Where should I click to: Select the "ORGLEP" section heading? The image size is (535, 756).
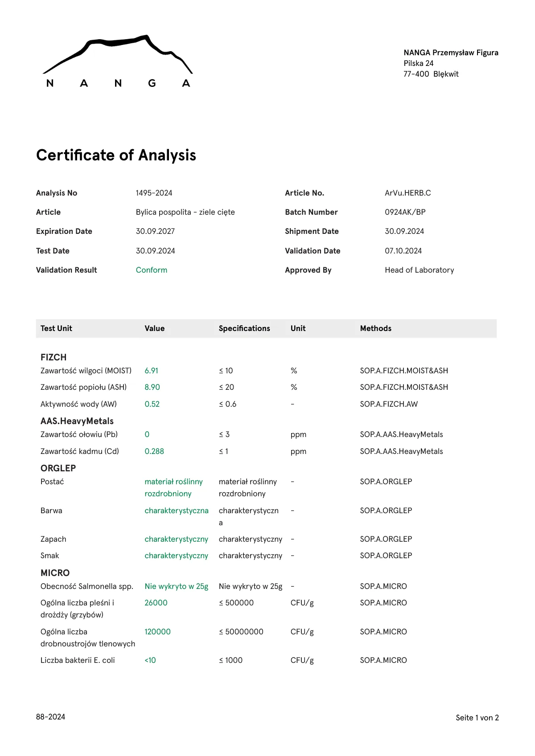[x=58, y=468]
